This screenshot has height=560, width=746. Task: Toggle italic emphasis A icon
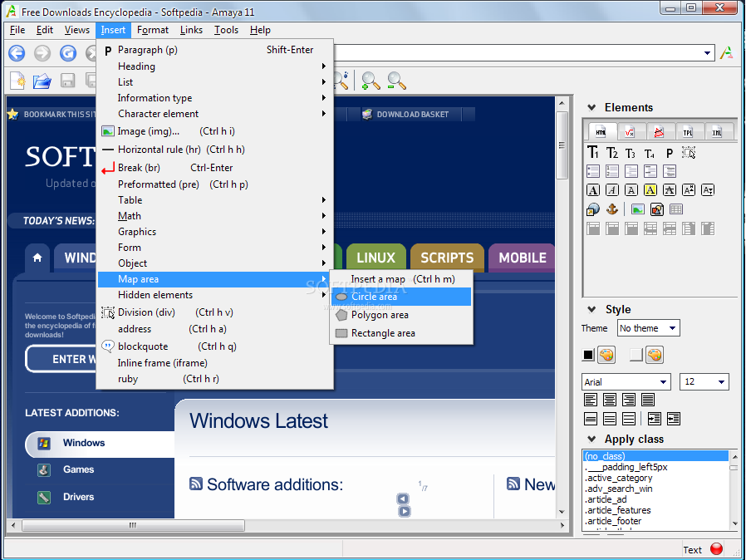pos(611,190)
